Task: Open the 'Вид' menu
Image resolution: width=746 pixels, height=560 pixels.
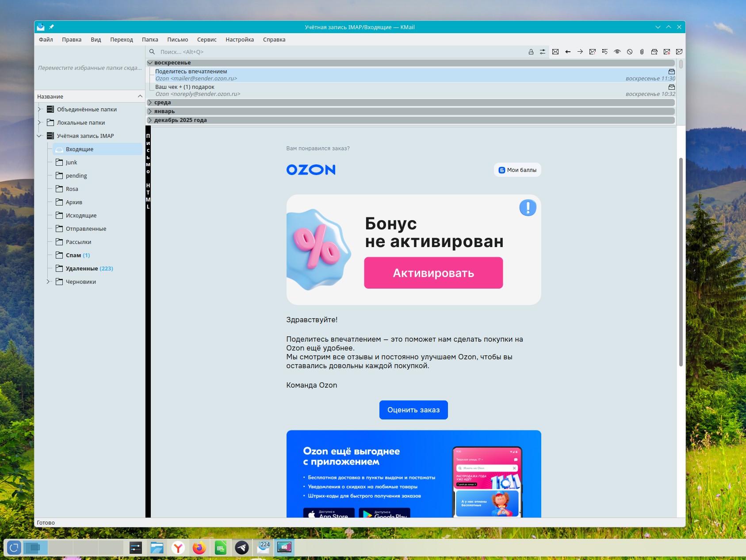Action: (x=96, y=39)
